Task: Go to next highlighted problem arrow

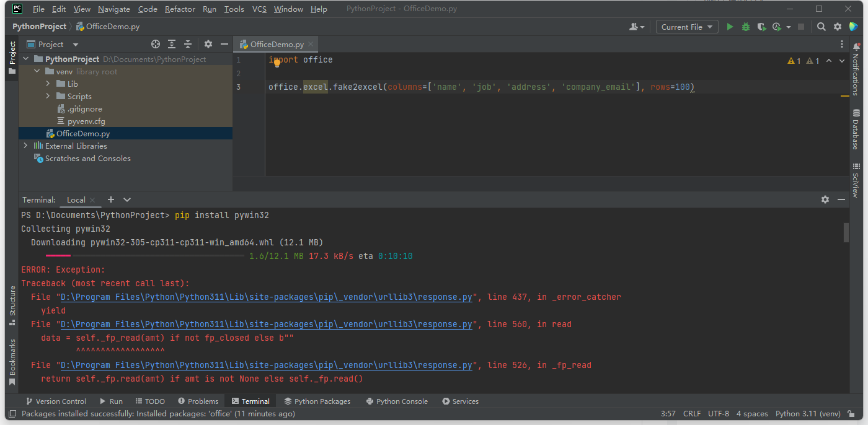Action: click(842, 61)
